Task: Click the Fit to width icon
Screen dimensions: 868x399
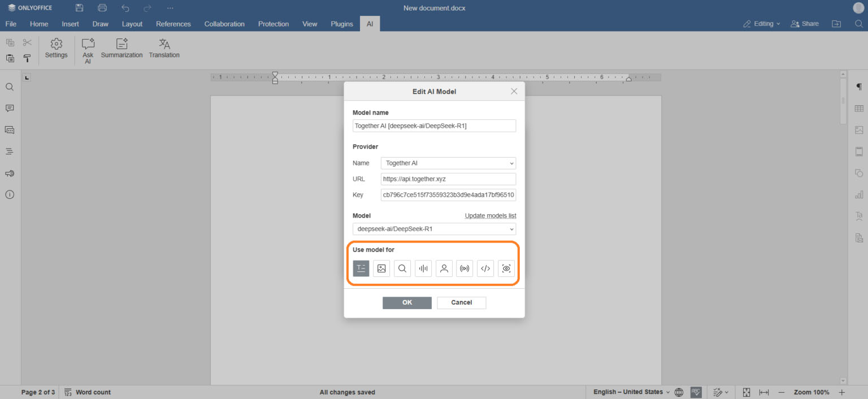Action: point(764,392)
